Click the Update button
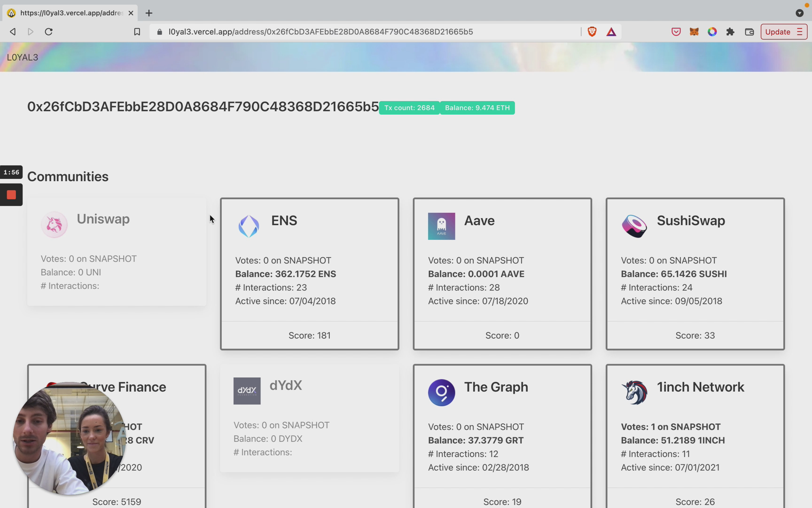 784,32
